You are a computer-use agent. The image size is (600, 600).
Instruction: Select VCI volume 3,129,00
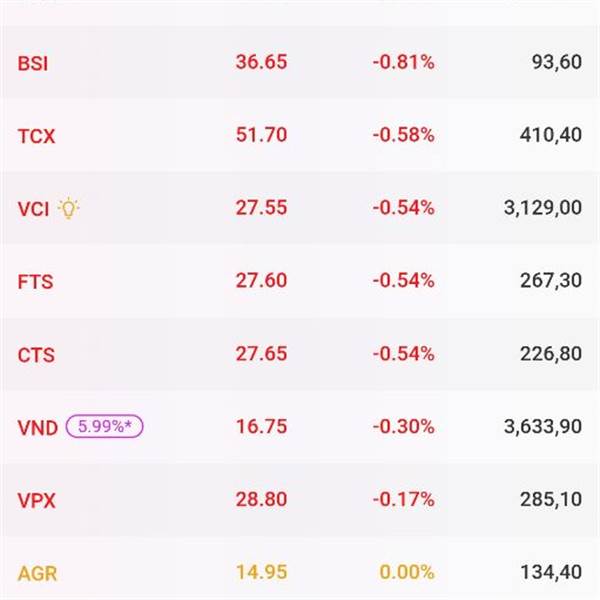point(543,208)
